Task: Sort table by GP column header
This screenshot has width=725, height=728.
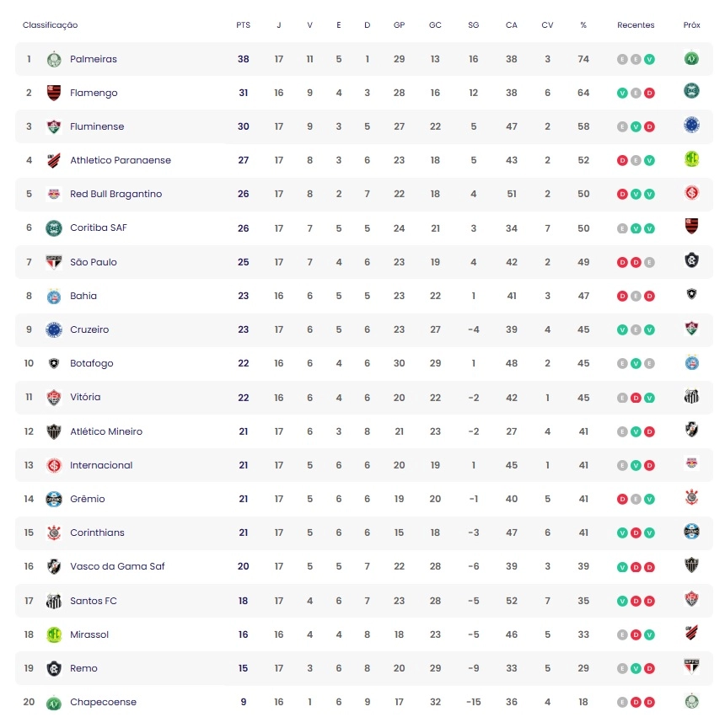Action: point(399,25)
